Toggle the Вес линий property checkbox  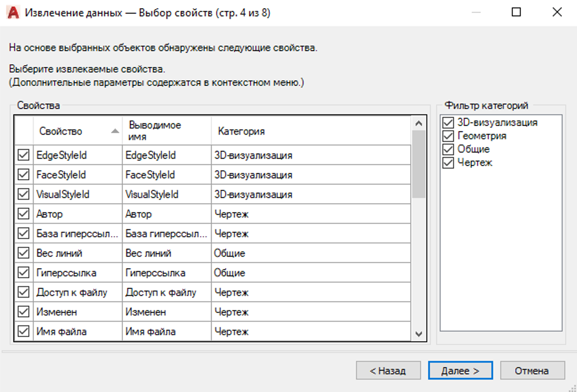coord(24,253)
